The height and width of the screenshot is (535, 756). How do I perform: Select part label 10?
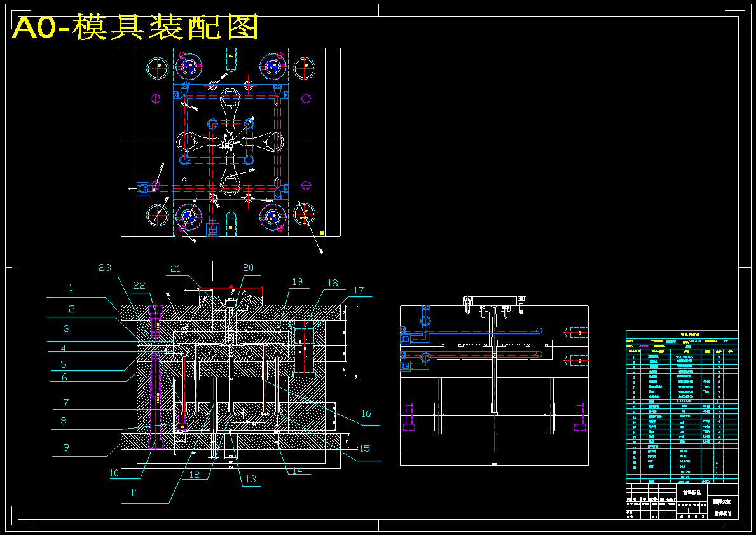(x=114, y=473)
